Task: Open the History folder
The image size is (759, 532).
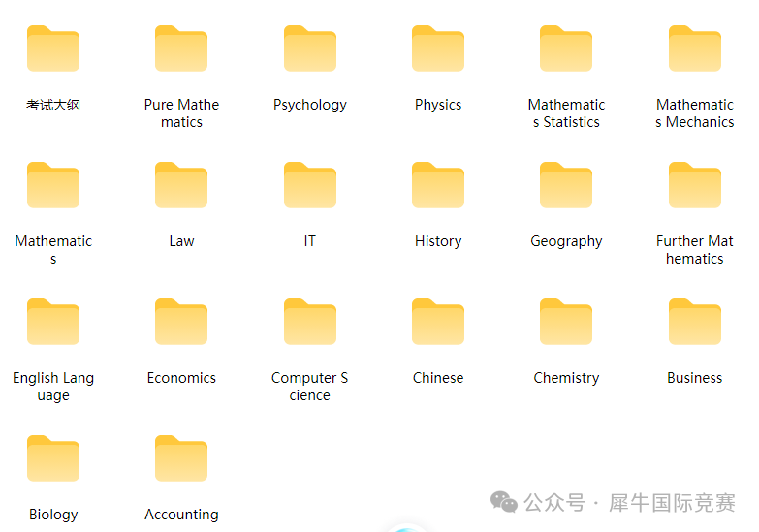Action: (438, 185)
